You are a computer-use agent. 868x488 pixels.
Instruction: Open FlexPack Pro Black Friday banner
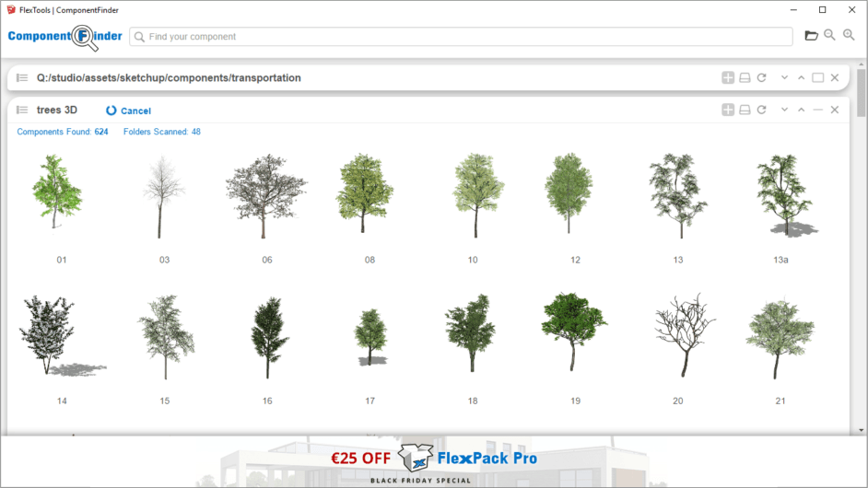coord(433,462)
